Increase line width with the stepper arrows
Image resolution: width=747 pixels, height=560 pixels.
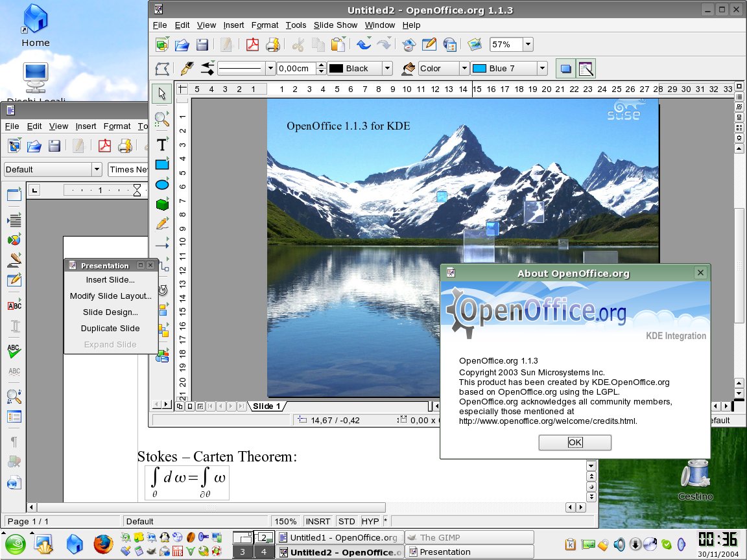[x=321, y=65]
